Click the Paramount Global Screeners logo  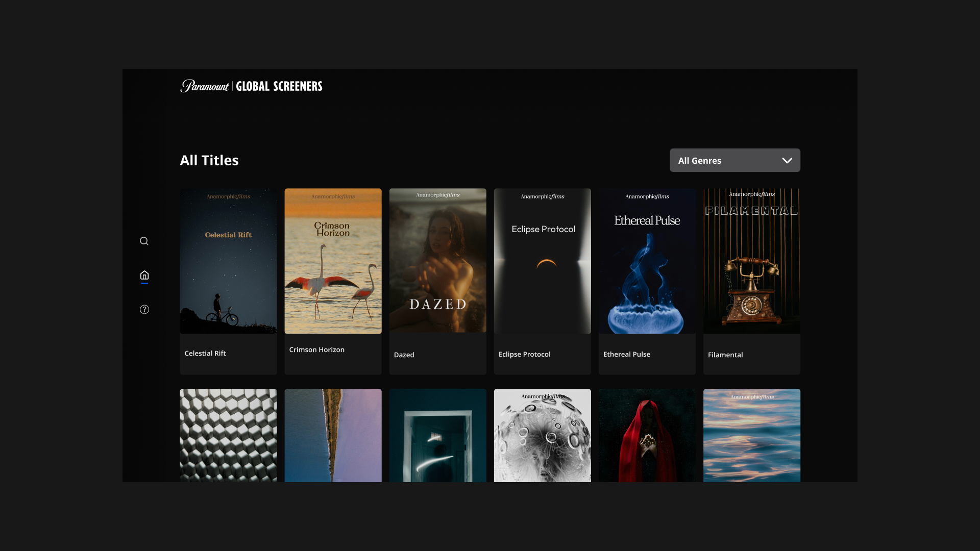point(251,86)
